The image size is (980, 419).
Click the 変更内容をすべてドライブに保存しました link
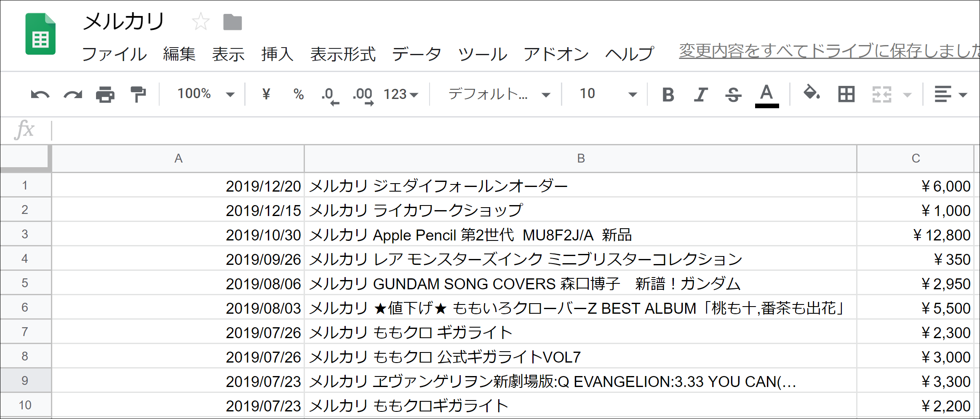(x=829, y=51)
